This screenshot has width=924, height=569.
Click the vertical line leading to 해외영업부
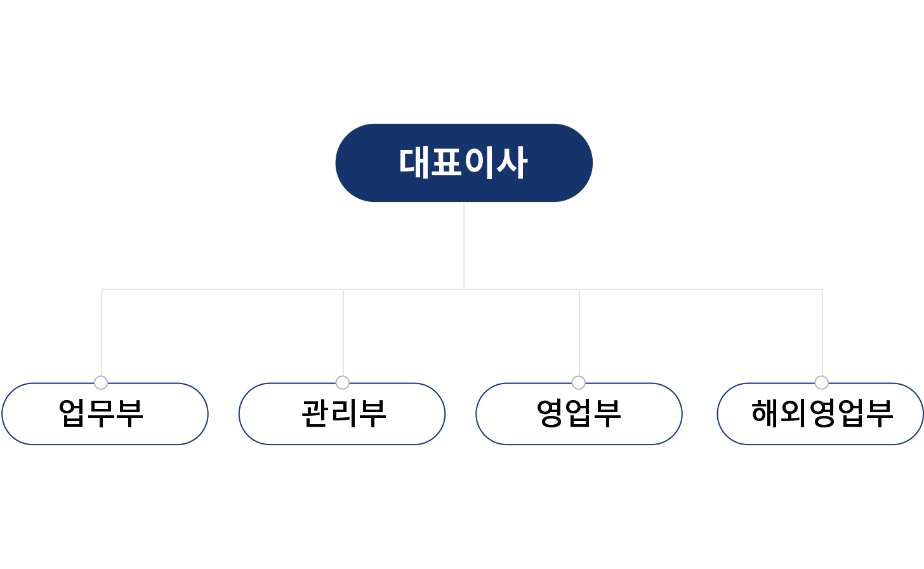tap(822, 332)
